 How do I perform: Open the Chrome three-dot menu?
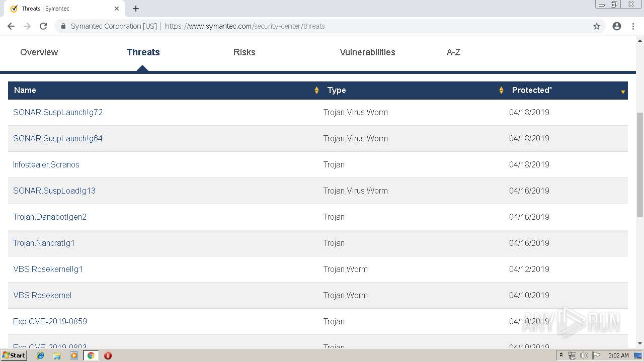[633, 26]
